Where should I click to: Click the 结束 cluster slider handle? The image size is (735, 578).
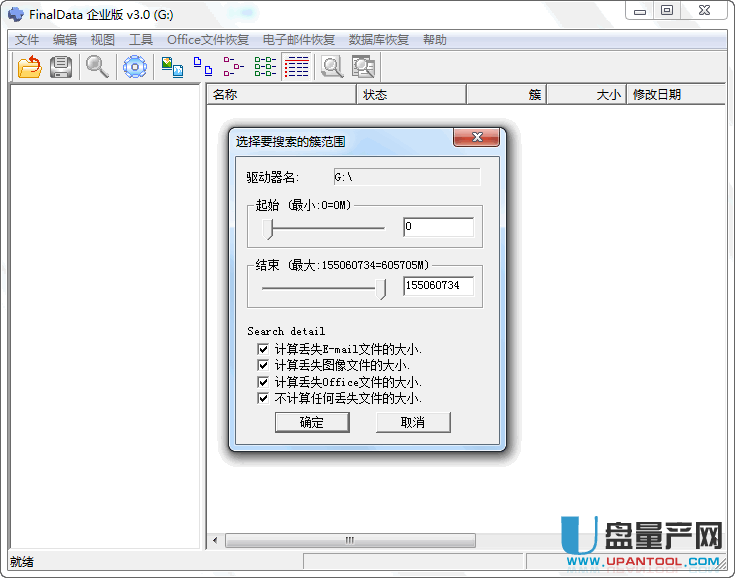coord(381,288)
